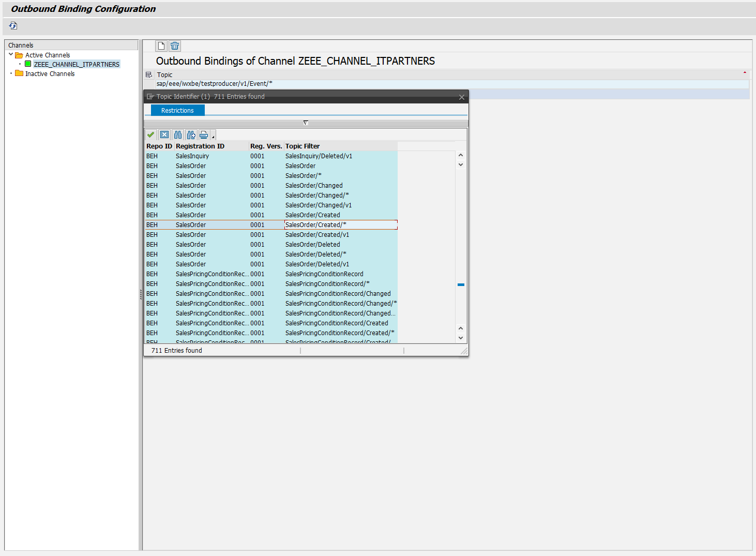Delete the selected binding with trash icon

pyautogui.click(x=175, y=46)
